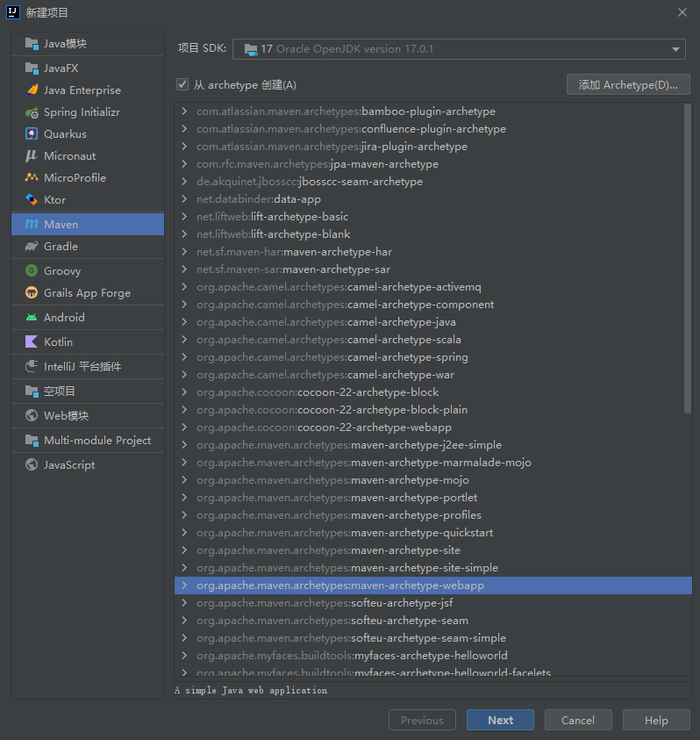
Task: Select camel-archetype-component row
Action: coord(429,305)
